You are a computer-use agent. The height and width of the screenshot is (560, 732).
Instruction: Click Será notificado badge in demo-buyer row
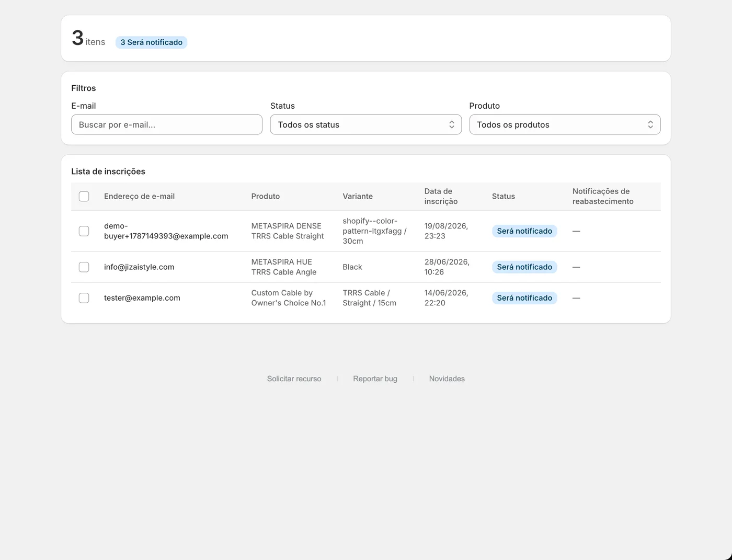click(x=524, y=231)
